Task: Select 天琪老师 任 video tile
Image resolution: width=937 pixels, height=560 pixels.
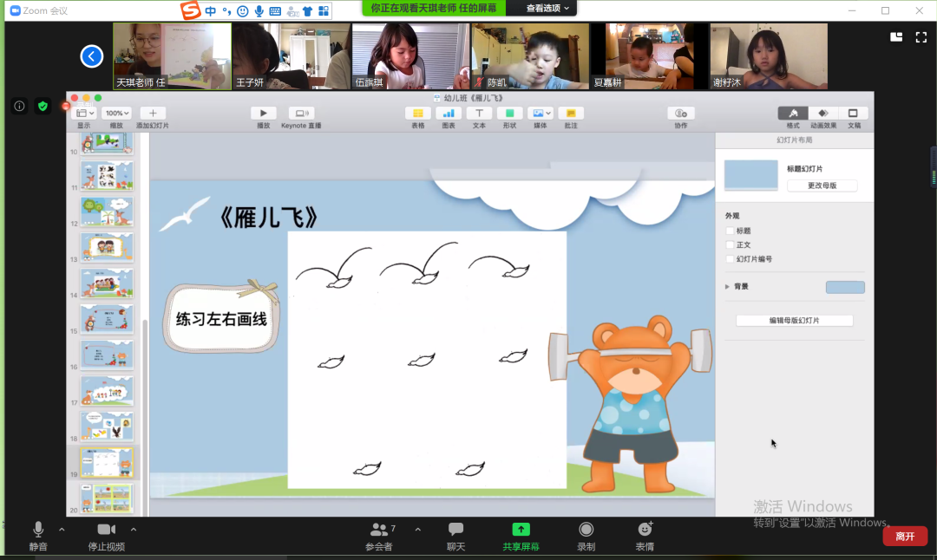Action: (x=172, y=56)
